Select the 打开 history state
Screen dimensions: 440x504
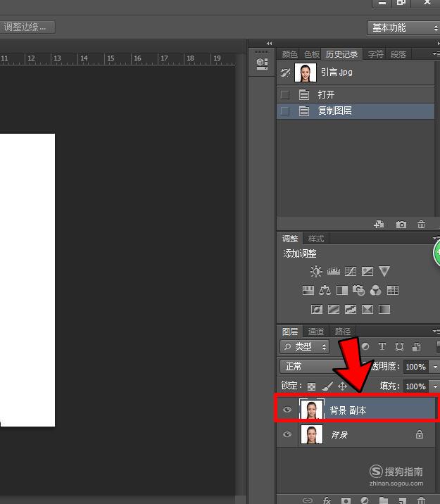(x=356, y=95)
